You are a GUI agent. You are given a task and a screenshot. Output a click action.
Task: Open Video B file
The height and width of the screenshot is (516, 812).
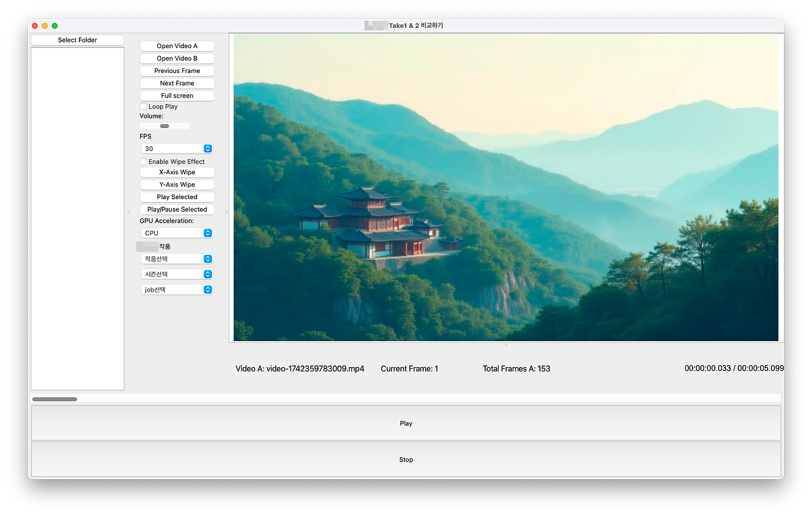click(x=177, y=58)
